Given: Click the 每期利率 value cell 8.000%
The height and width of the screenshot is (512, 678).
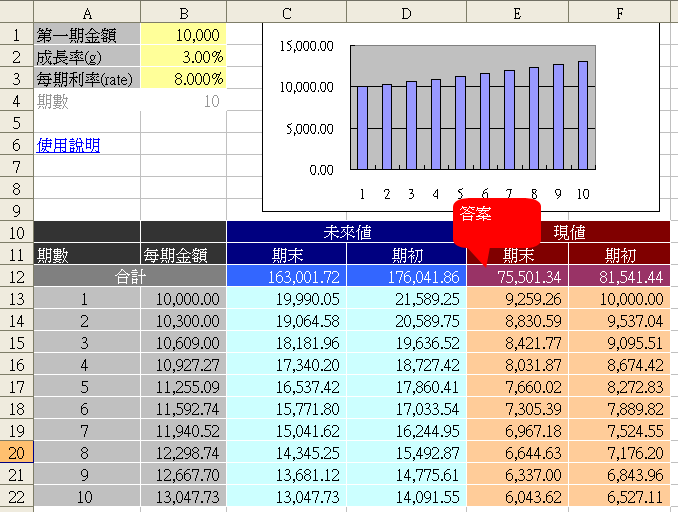Looking at the screenshot, I should 183,79.
